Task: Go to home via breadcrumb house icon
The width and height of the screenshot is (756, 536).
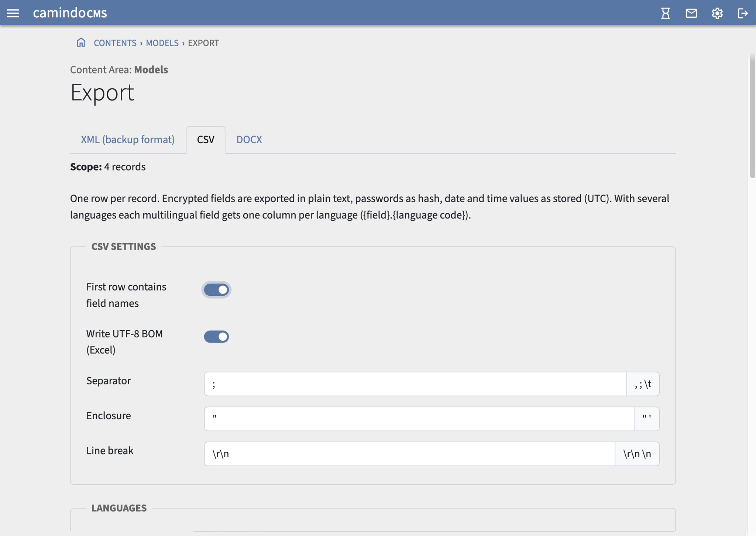Action: click(x=81, y=42)
